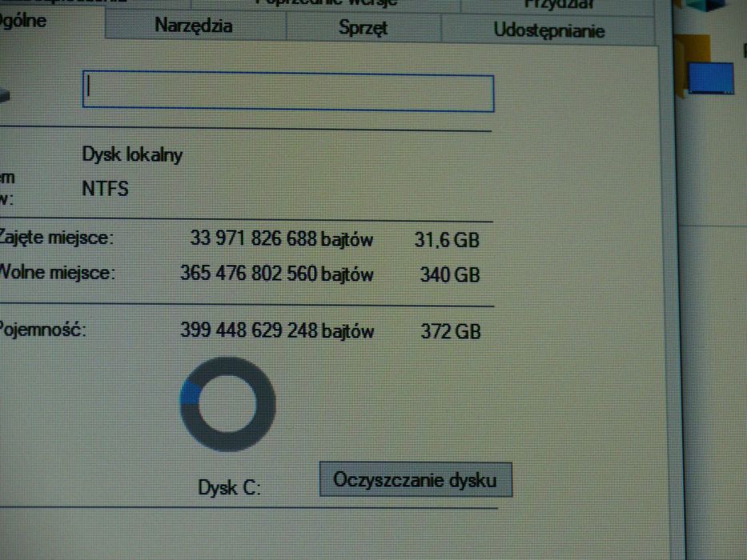This screenshot has height=560, width=747.
Task: Click the 399 448 629 248 bajtów value
Action: coord(277,330)
